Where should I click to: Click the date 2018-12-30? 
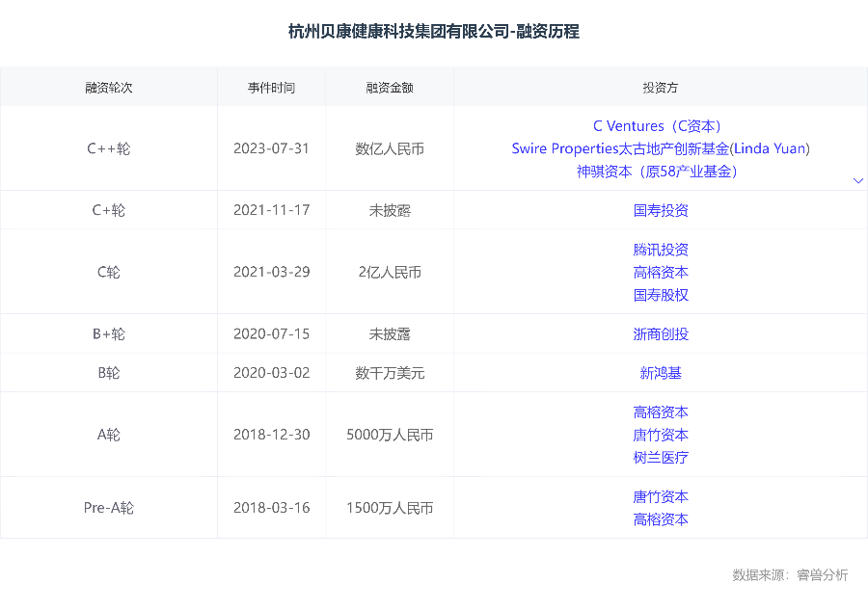point(271,435)
